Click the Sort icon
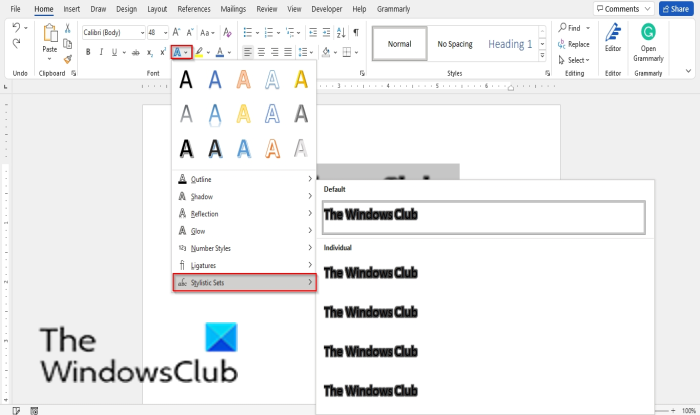Screen dimensions: 700x415 341,32
